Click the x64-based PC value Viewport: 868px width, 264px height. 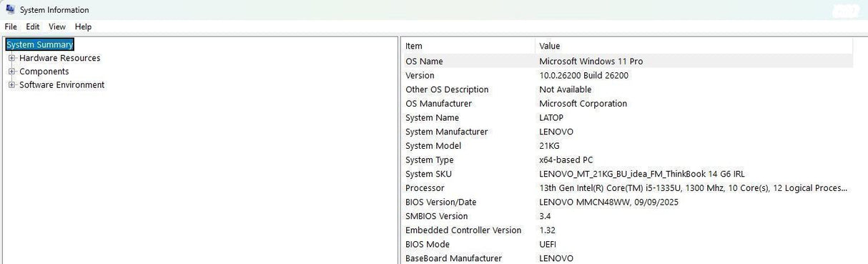pyautogui.click(x=566, y=160)
